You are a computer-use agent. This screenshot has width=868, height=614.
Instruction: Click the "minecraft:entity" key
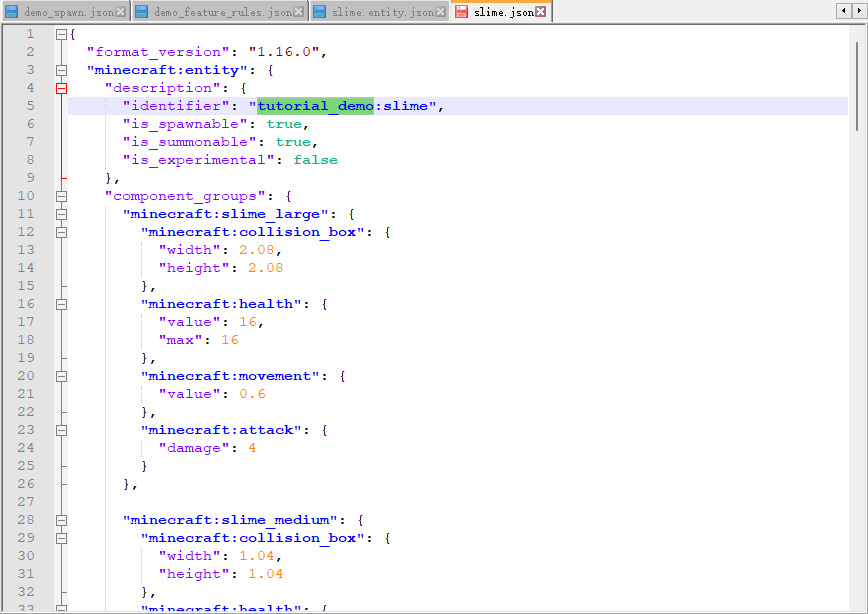[167, 70]
